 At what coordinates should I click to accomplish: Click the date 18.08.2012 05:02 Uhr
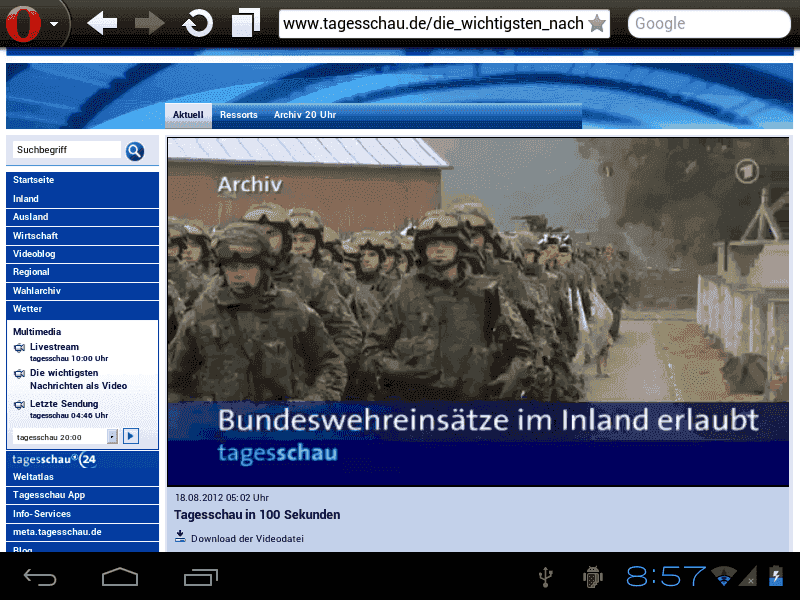(221, 497)
